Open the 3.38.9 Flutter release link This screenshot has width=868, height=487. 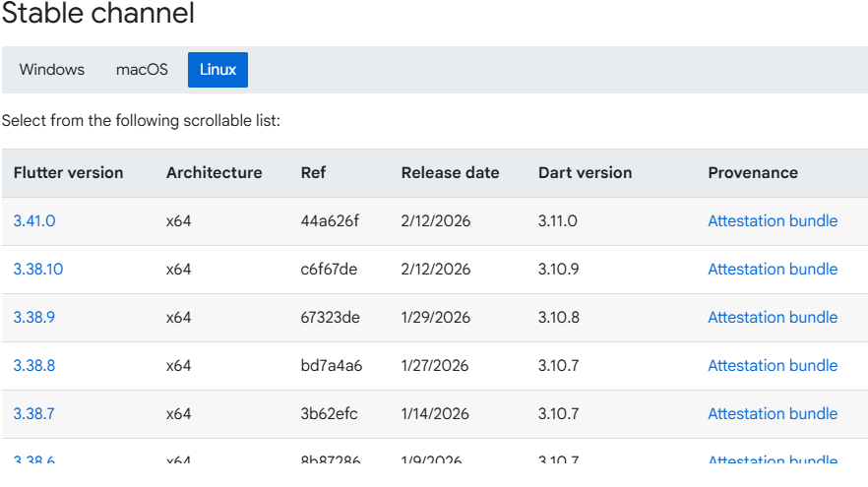coord(34,318)
